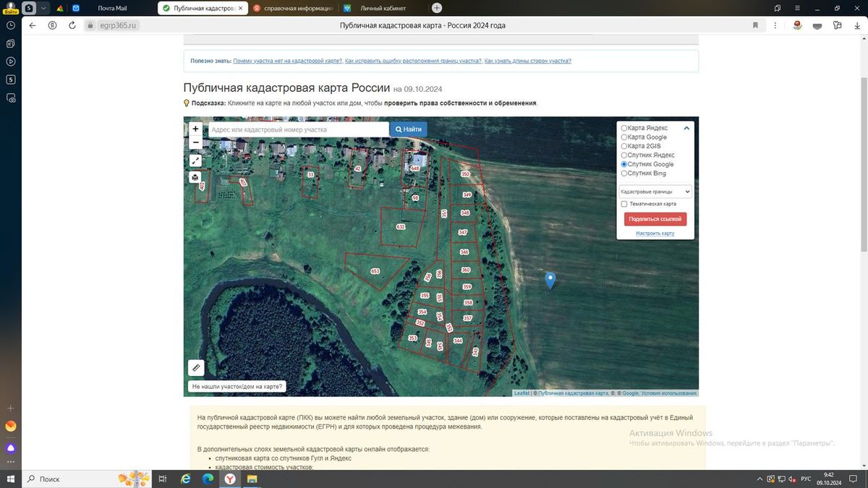The image size is (868, 488).
Task: Reload the page in browser toolbar
Action: tap(72, 25)
